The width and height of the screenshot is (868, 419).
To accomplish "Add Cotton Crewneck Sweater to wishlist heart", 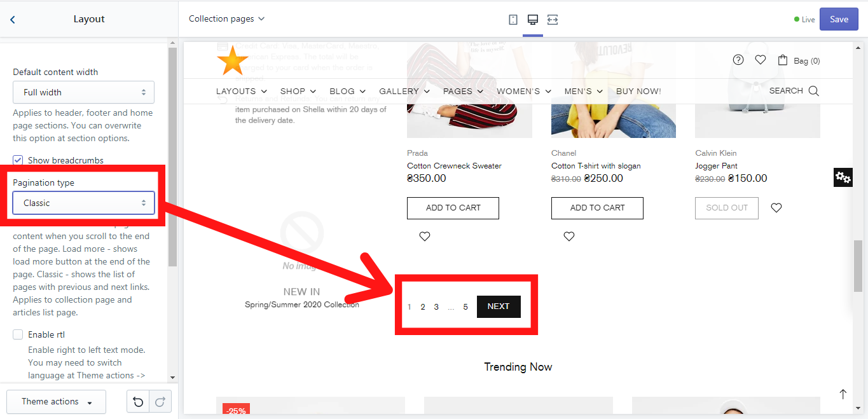I will pos(425,237).
